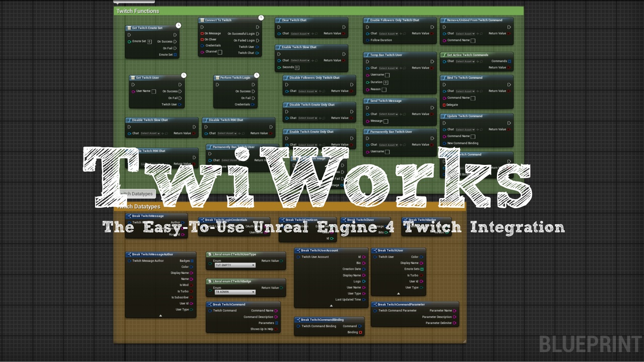Open the TUT EMPTY enum dropdown

pyautogui.click(x=235, y=265)
